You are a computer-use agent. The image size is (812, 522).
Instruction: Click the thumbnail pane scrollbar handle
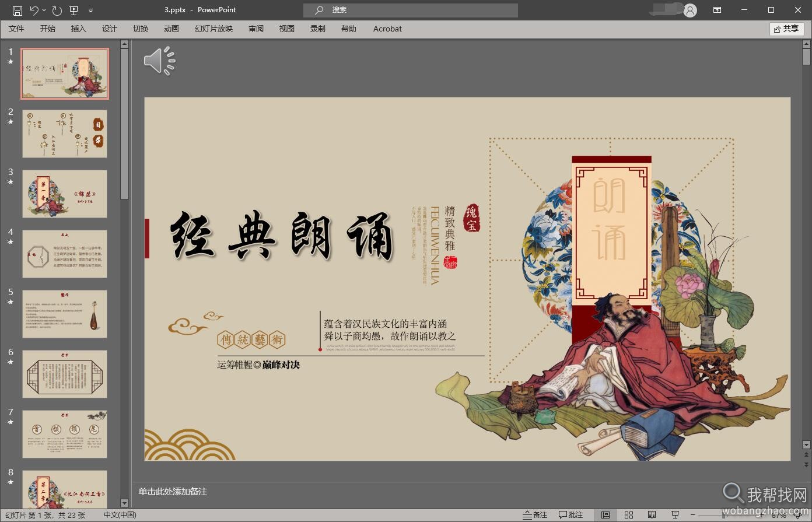tap(124, 124)
